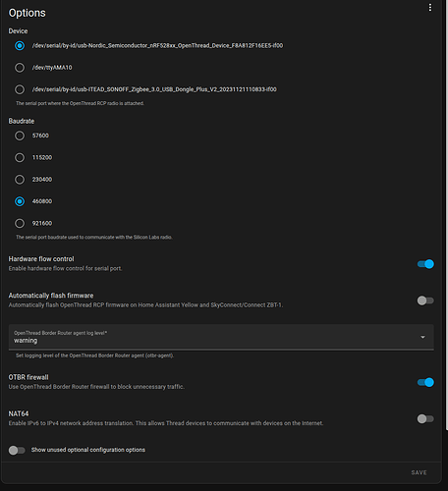The image size is (448, 491).
Task: Disable Hardware flow control toggle
Action: pos(425,264)
